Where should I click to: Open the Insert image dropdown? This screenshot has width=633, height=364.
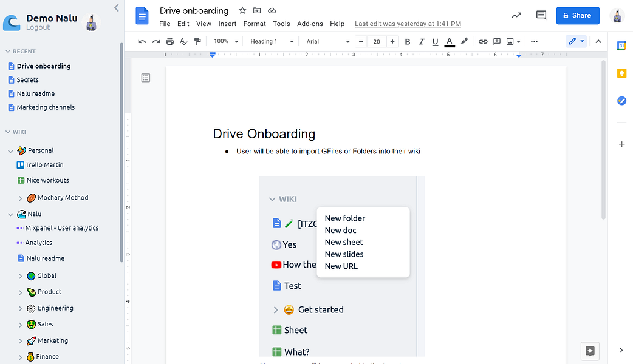coord(513,41)
